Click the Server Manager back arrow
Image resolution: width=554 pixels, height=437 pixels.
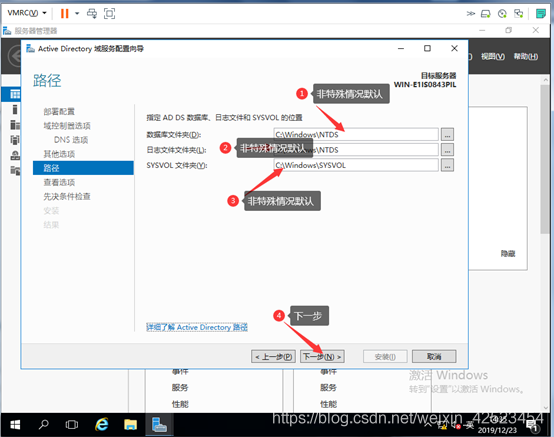click(x=15, y=56)
